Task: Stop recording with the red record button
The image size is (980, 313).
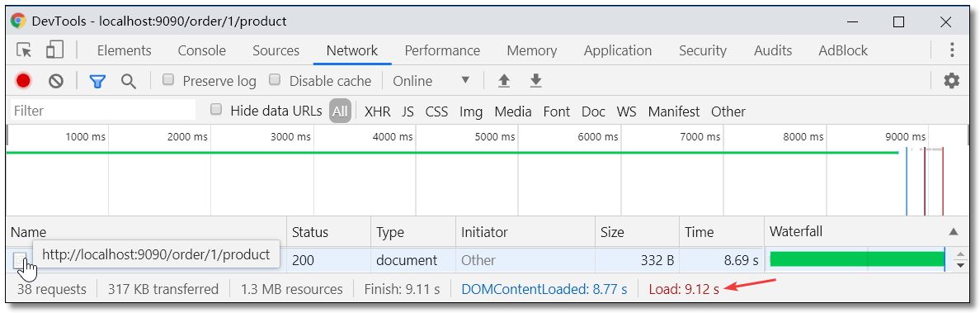Action: pos(24,81)
